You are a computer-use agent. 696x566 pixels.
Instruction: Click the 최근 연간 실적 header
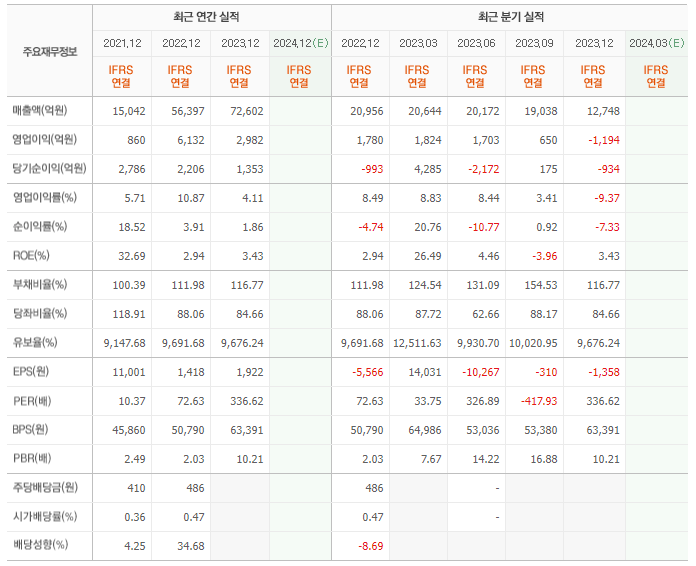click(206, 17)
